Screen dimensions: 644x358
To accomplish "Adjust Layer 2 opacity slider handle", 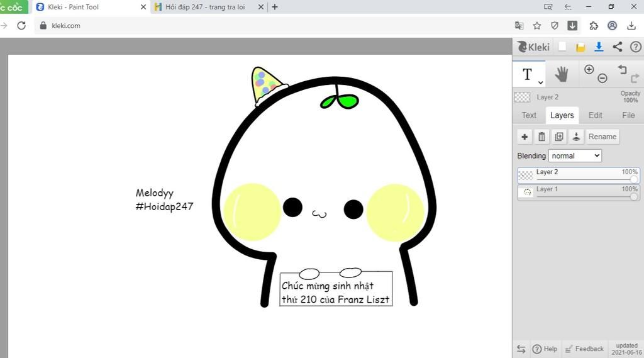I will coord(634,179).
